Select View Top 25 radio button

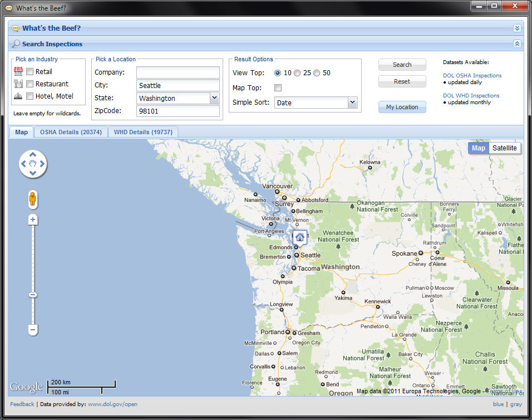click(x=297, y=73)
